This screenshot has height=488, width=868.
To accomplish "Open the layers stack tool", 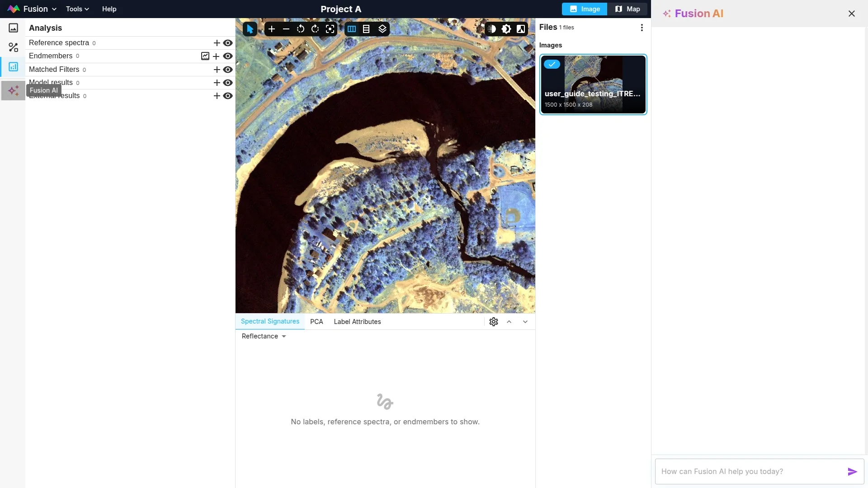I will coord(382,29).
